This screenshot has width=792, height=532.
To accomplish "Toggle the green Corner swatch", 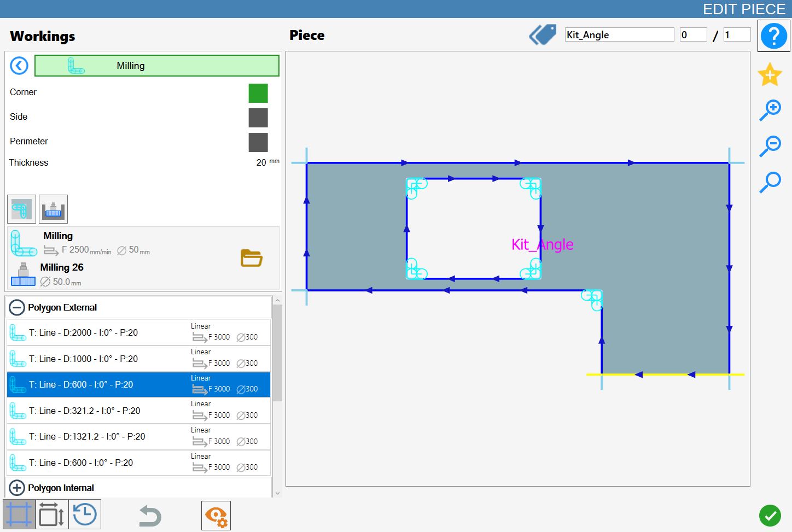I will 258,93.
